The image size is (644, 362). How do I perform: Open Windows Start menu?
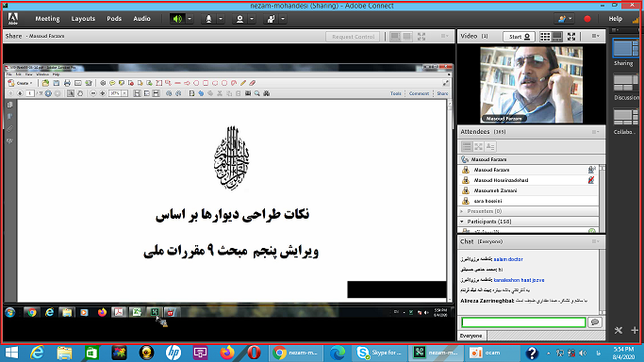click(x=11, y=353)
